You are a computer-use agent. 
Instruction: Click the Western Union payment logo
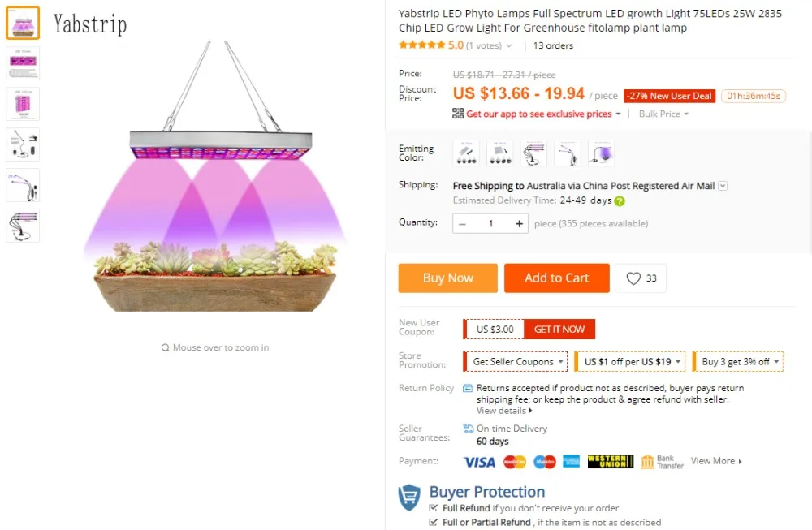tap(611, 462)
